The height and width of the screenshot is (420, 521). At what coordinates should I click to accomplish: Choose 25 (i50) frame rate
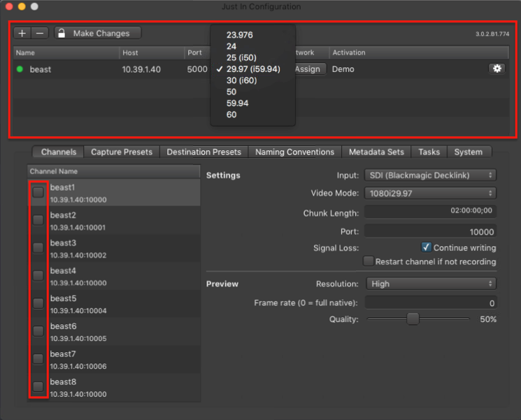[241, 57]
